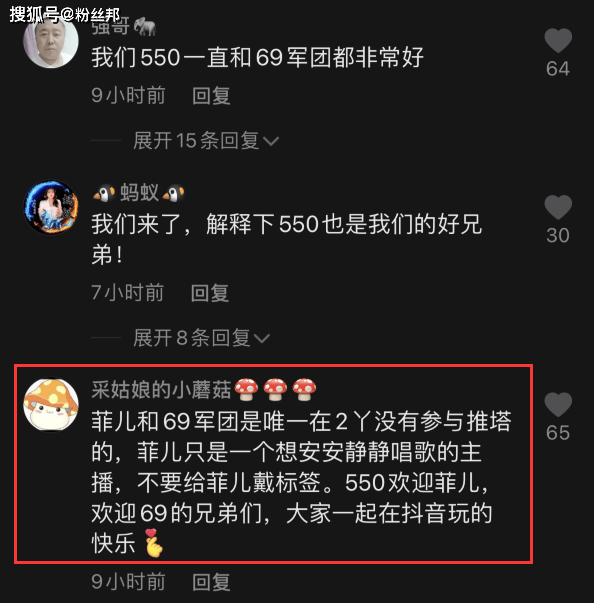Open 蚂蚁's profile avatar

[x=51, y=207]
